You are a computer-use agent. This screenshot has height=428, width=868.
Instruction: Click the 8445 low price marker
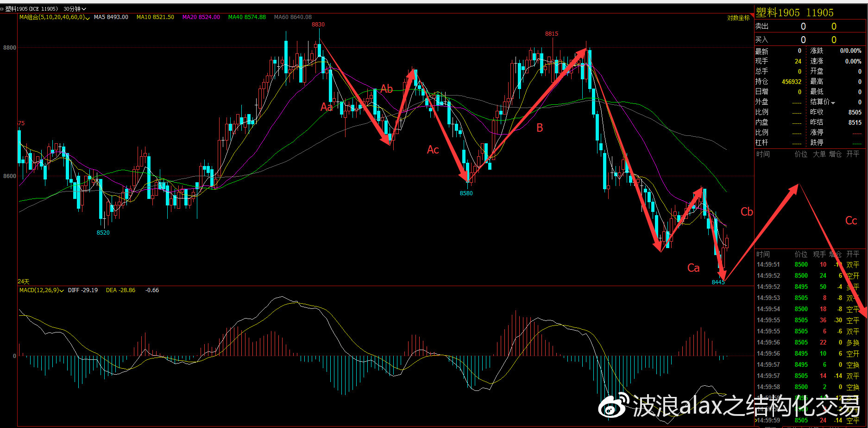[718, 282]
